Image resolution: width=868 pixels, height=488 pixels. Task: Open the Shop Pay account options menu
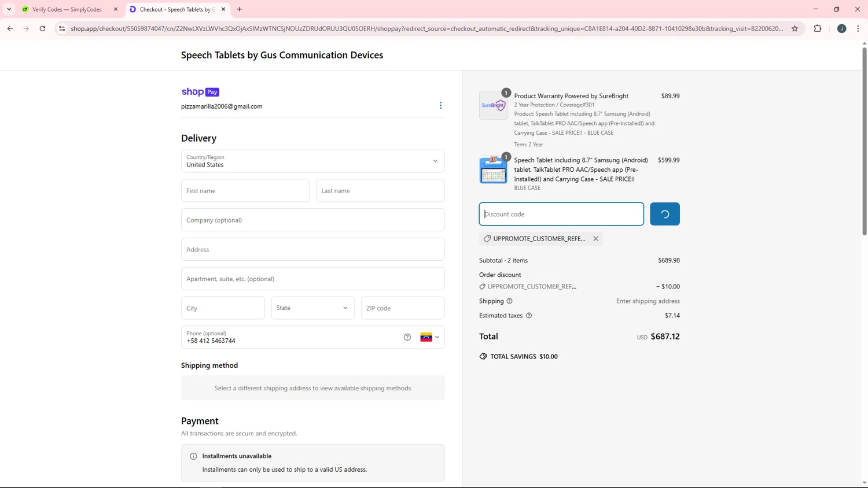[440, 105]
